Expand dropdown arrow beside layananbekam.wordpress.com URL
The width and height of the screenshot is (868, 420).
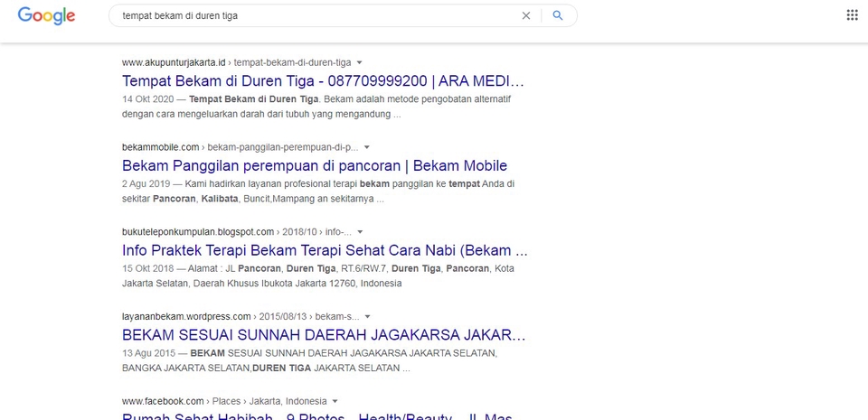tap(368, 317)
